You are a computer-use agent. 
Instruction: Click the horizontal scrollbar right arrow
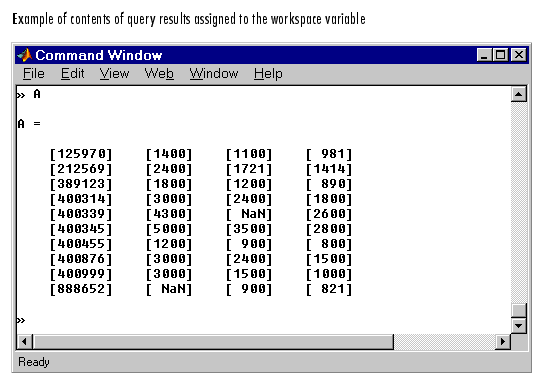[503, 342]
